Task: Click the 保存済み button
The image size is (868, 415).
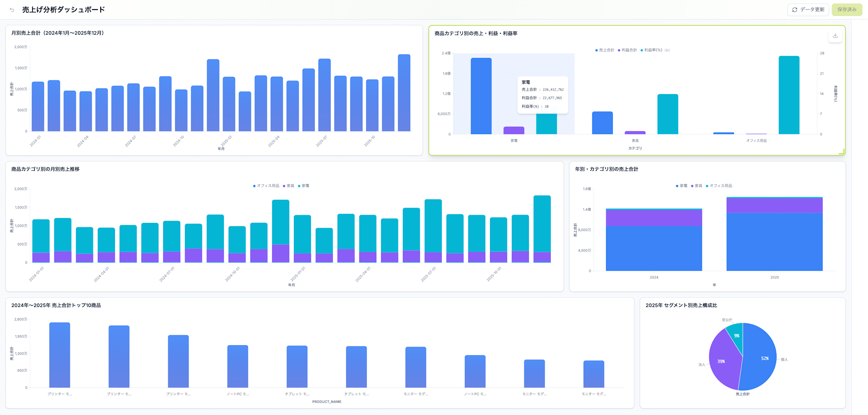Action: 847,10
